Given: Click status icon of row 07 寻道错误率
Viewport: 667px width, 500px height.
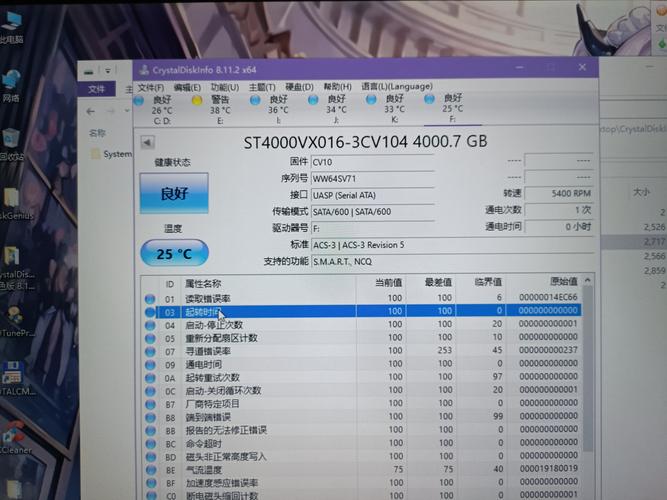Looking at the screenshot, I should (150, 352).
